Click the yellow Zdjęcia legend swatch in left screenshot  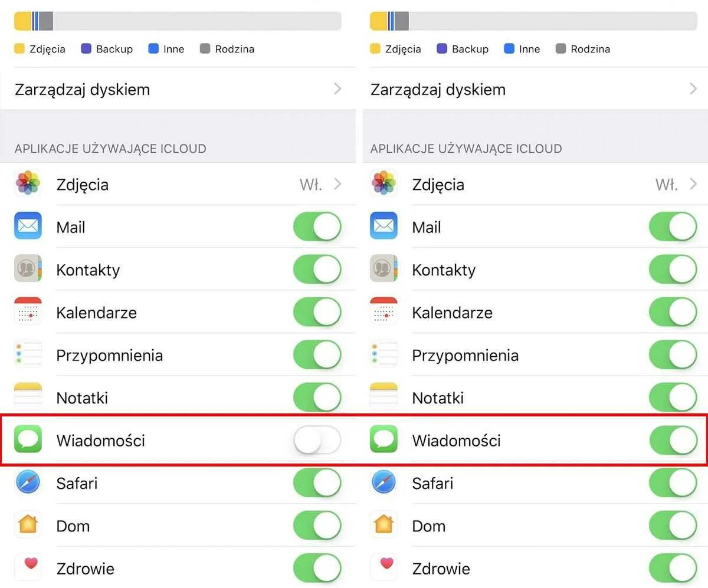click(x=19, y=48)
